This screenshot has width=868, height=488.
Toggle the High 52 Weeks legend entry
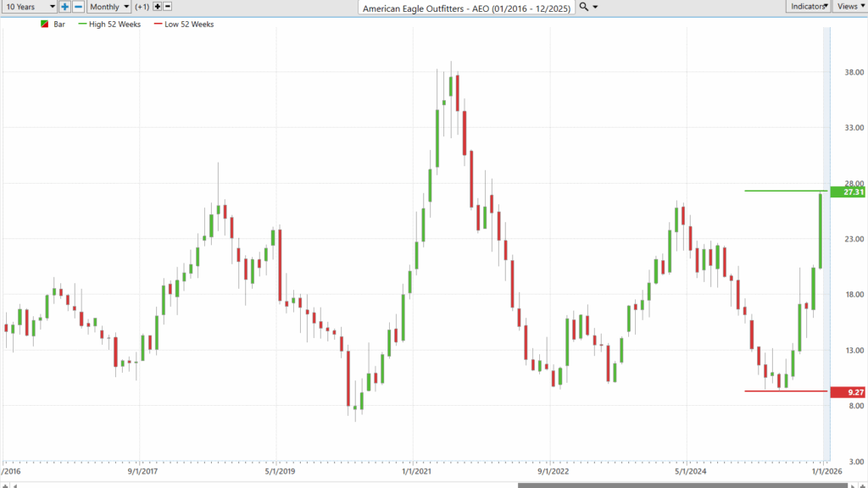click(x=108, y=25)
